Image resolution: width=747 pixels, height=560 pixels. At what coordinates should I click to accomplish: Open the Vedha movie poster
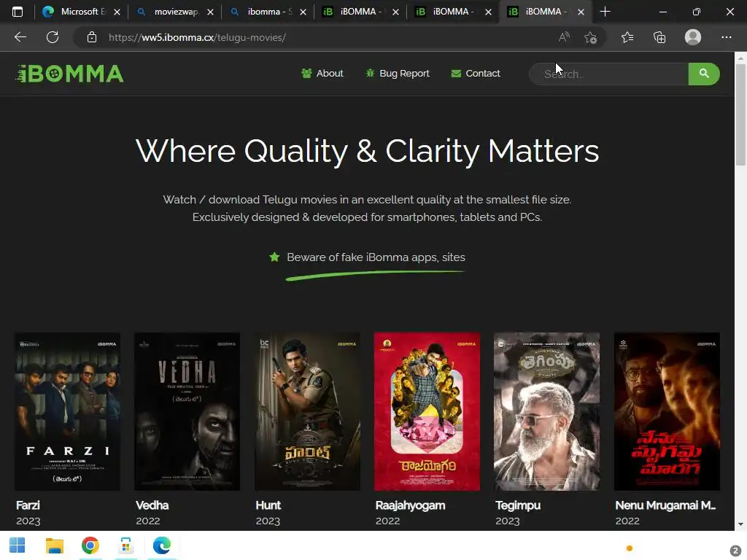point(187,411)
